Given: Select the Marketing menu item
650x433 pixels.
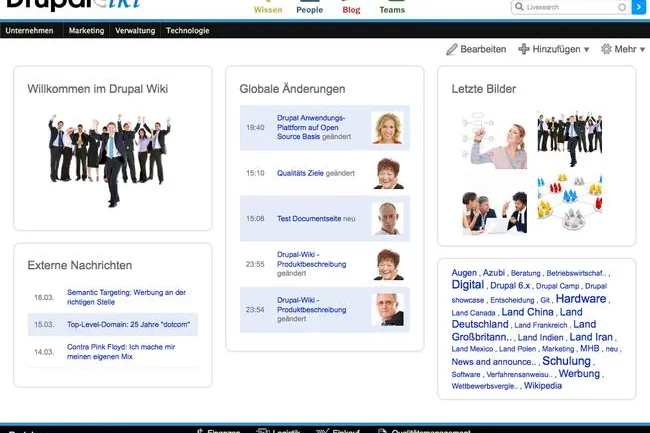Looking at the screenshot, I should click(x=86, y=30).
